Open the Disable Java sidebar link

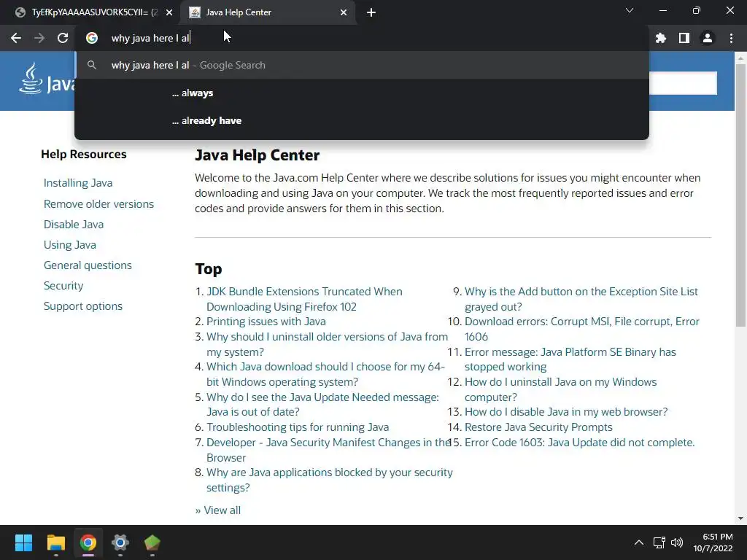74,225
